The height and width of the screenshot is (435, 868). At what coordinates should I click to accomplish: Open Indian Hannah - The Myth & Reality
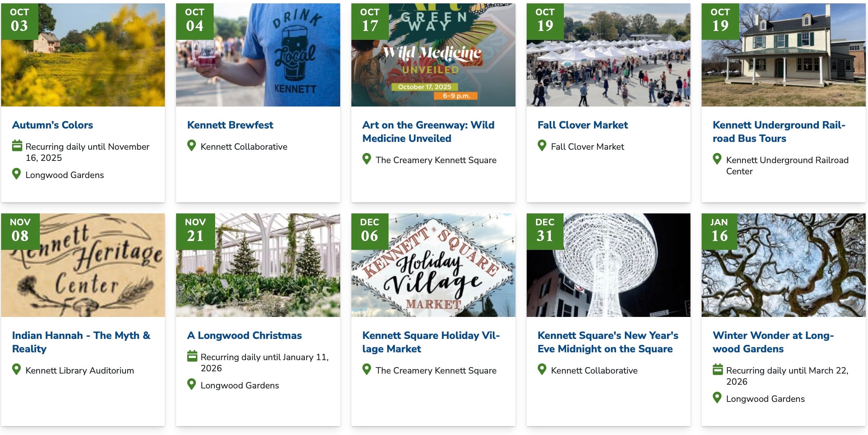coord(81,342)
